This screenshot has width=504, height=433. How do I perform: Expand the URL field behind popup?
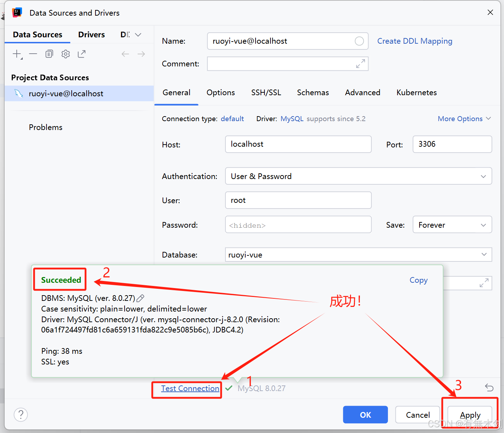click(x=484, y=283)
